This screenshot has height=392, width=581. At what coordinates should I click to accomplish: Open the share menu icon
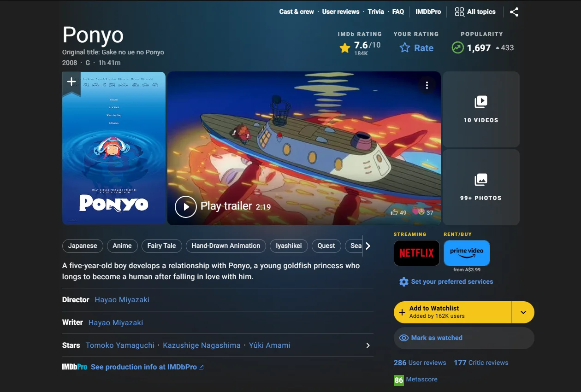(514, 12)
